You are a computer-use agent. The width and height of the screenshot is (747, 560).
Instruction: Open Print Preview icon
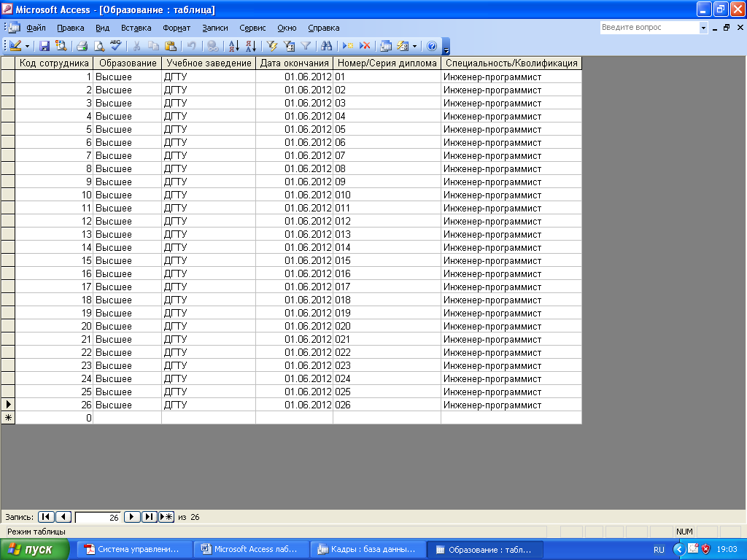98,46
